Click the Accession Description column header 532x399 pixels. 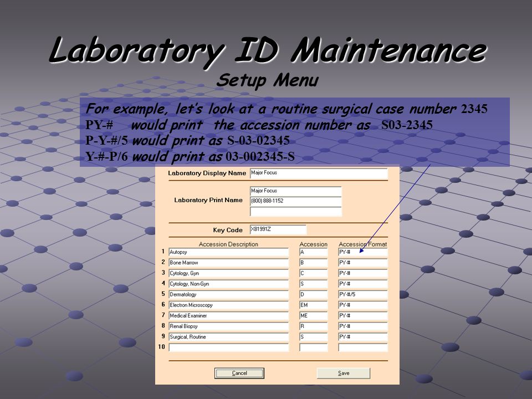point(228,244)
